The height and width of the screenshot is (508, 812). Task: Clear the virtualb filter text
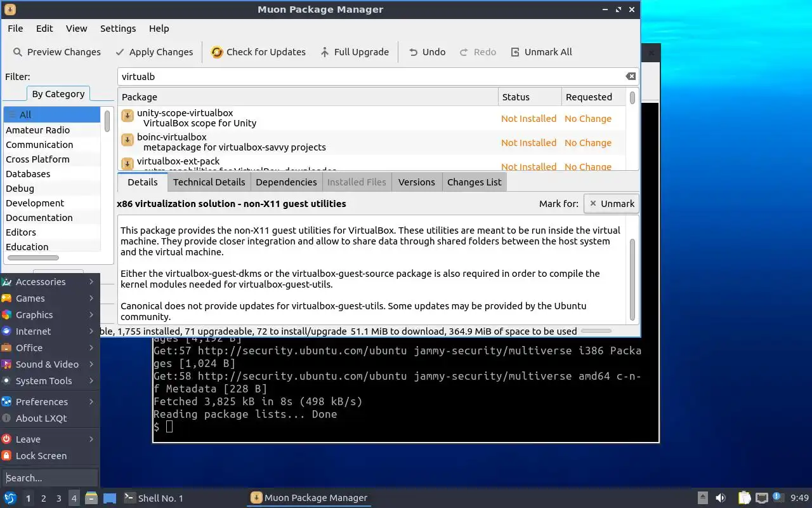631,77
